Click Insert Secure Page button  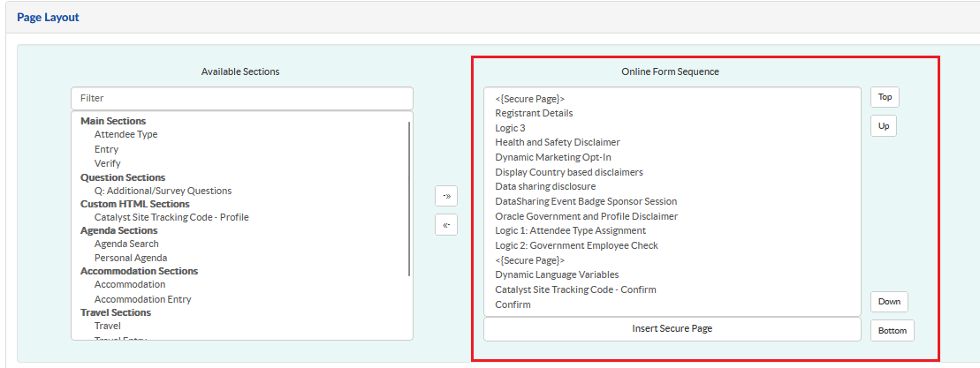672,328
